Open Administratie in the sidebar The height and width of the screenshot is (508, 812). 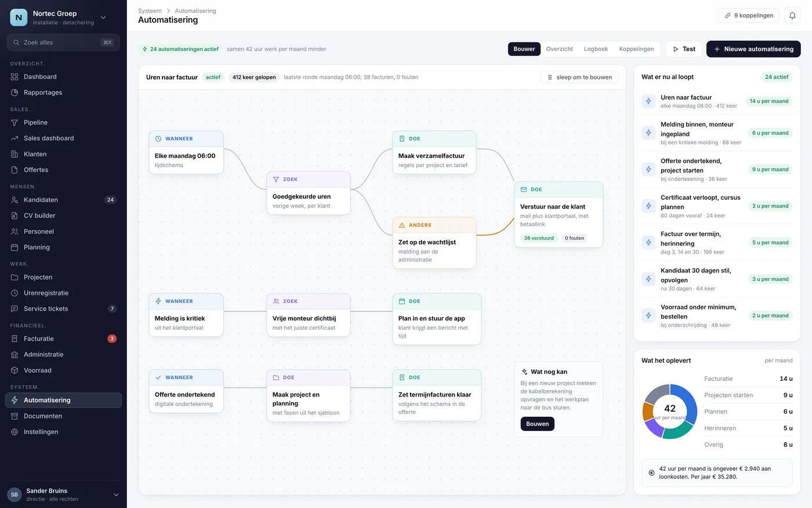[63, 354]
